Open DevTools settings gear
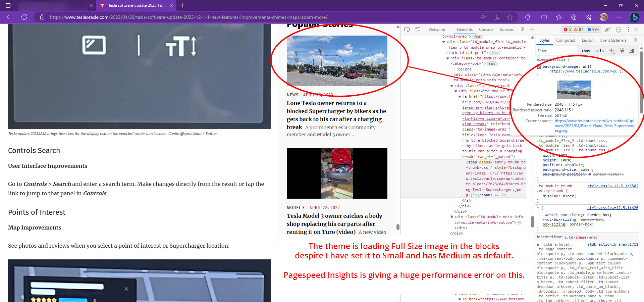 pos(619,30)
